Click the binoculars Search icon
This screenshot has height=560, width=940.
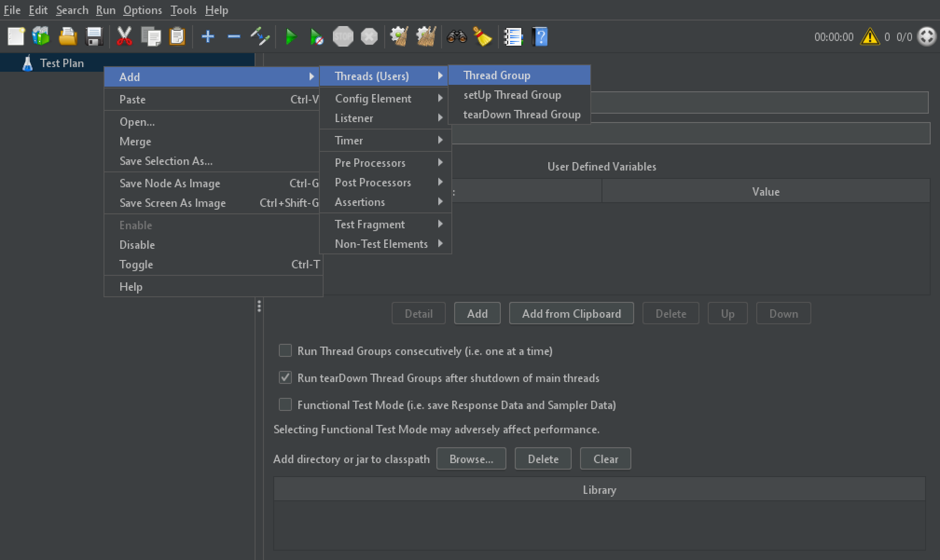click(456, 37)
